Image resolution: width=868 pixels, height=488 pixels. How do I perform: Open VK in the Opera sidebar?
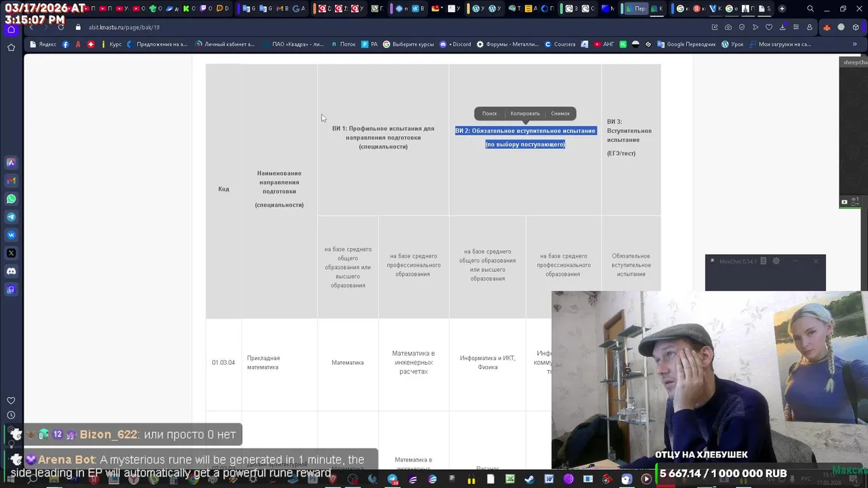tap(11, 235)
